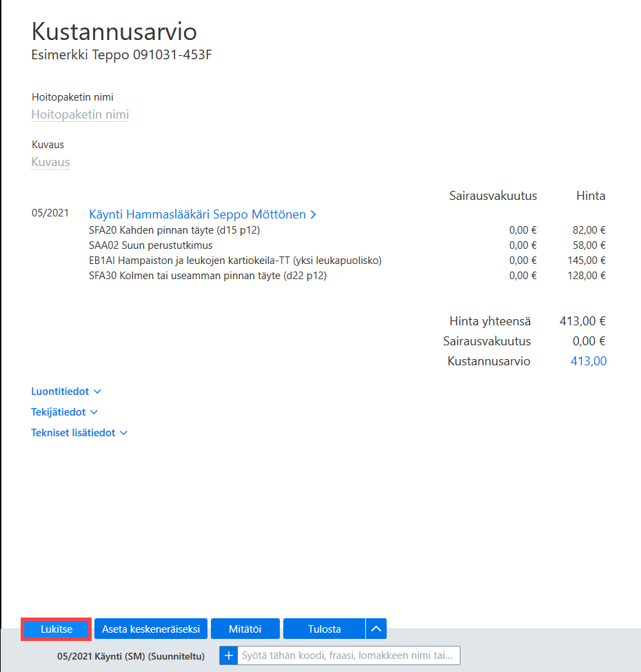Click the Hinta column header
Viewport: 641px width, 672px height.
[591, 196]
